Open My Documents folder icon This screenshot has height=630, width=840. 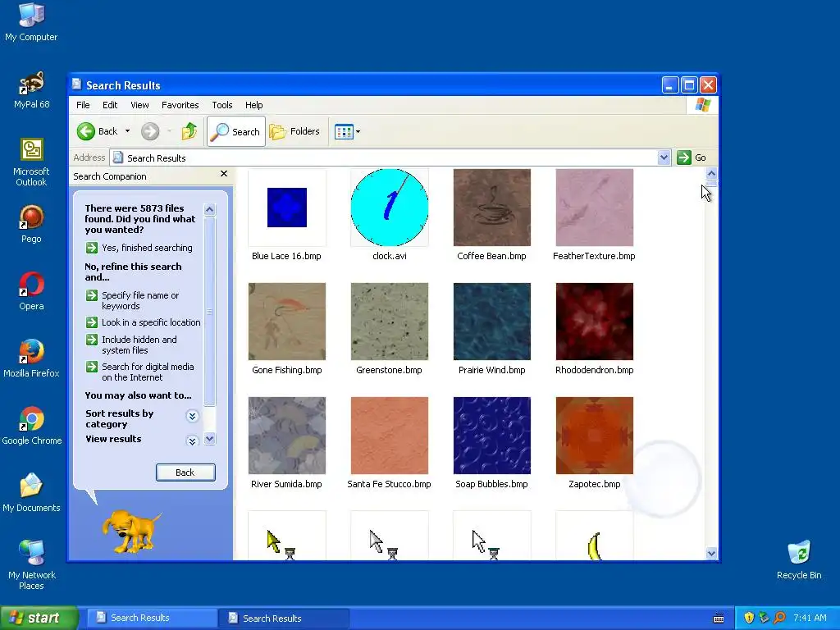pyautogui.click(x=31, y=493)
